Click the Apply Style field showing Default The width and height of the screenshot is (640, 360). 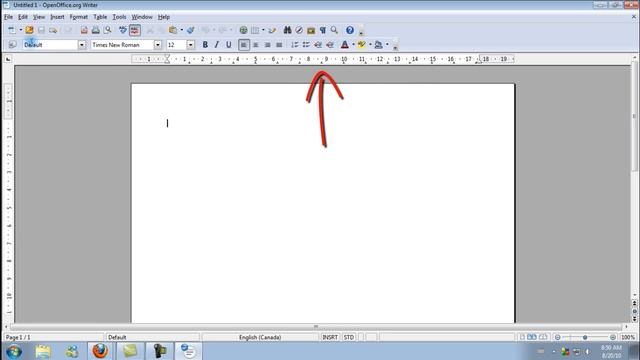click(x=50, y=45)
